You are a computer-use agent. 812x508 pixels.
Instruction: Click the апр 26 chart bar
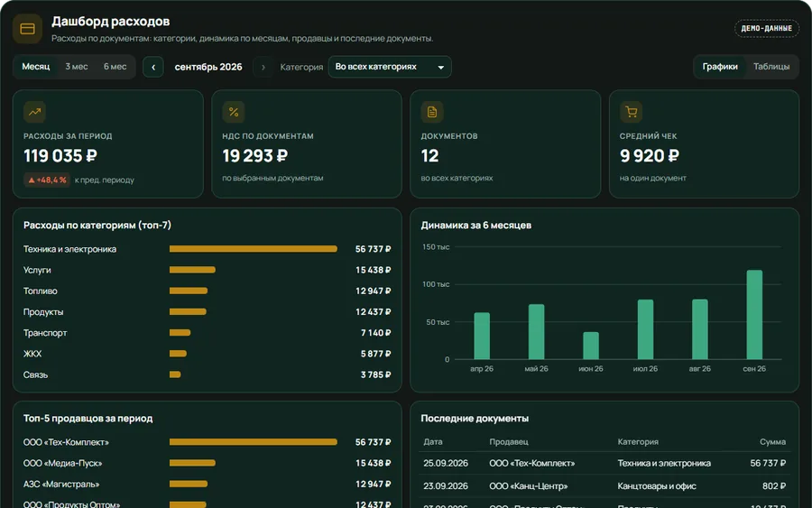coord(482,336)
